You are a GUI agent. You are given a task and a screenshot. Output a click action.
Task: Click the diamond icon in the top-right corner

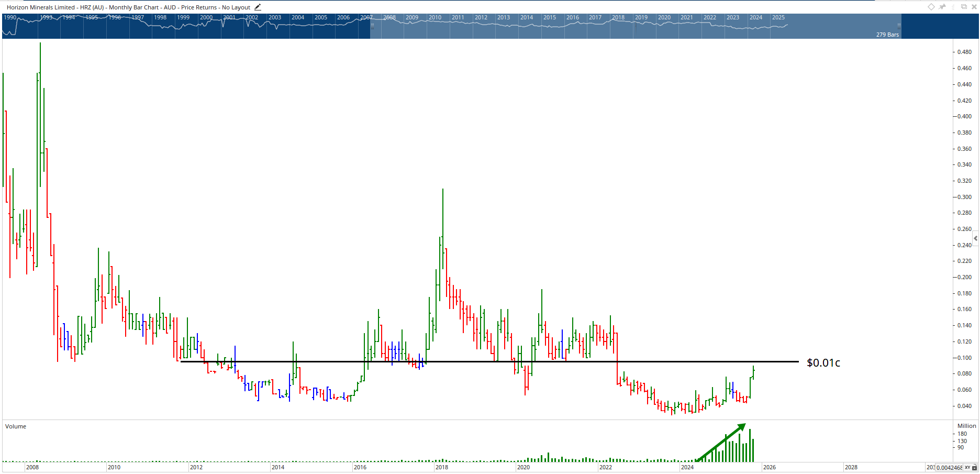click(931, 7)
